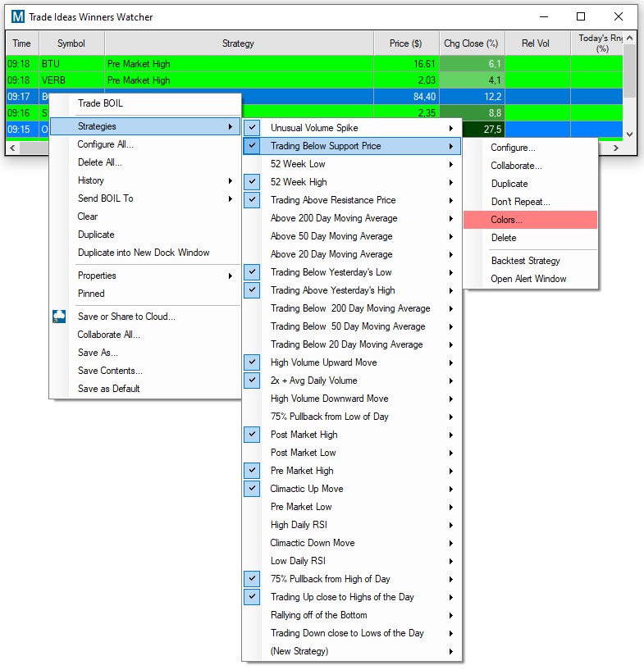Choose Colors... from the strategy submenu
This screenshot has height=670, width=644.
click(506, 220)
